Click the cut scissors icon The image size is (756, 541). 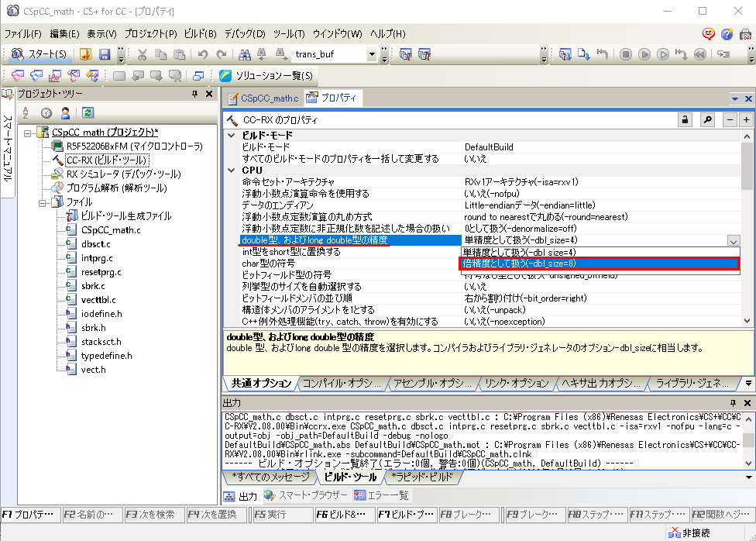(142, 54)
